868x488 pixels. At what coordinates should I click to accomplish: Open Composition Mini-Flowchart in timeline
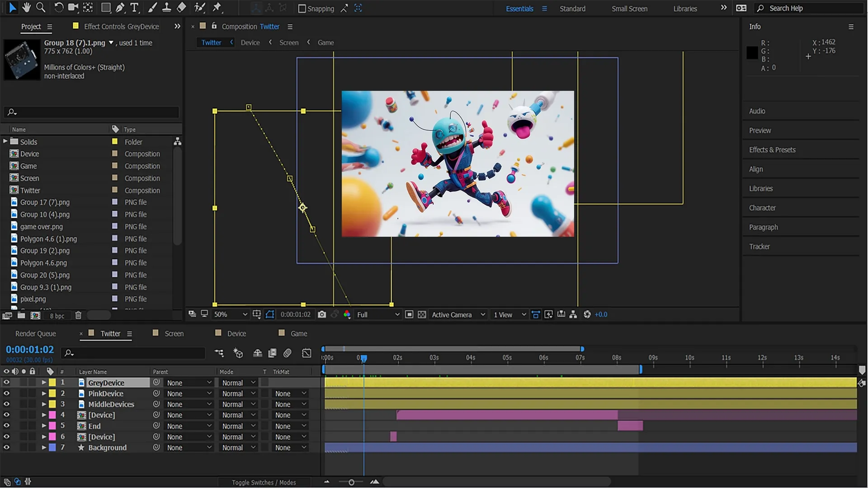[x=219, y=353]
